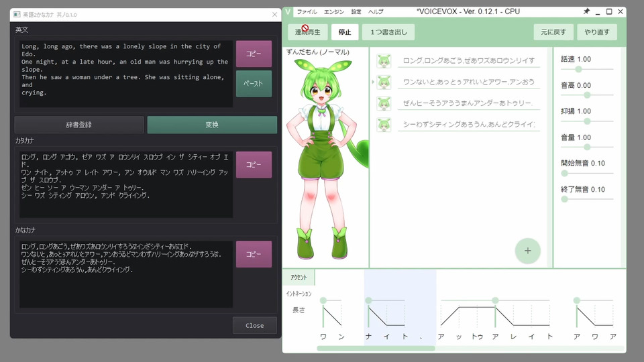Adjust the 終了無音 slider
Image resolution: width=644 pixels, height=362 pixels.
(565, 199)
